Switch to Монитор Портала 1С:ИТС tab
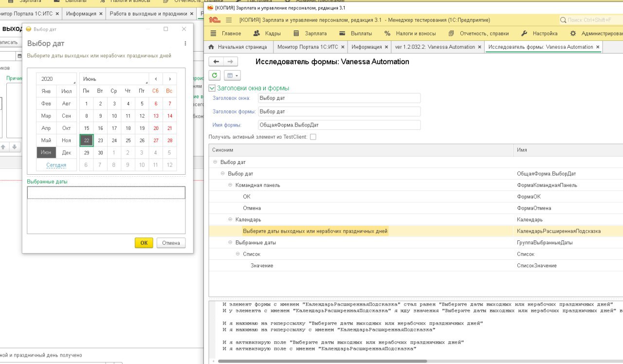The width and height of the screenshot is (623, 364). pos(308,47)
